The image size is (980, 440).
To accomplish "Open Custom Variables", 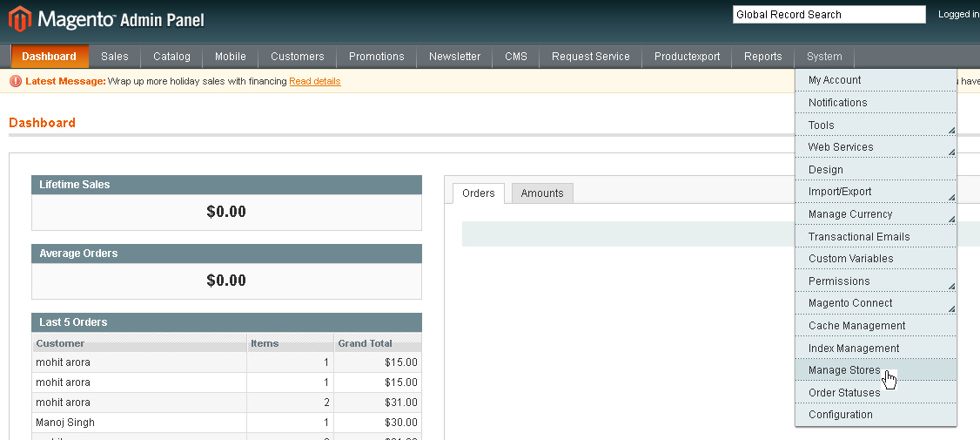I will (876, 259).
